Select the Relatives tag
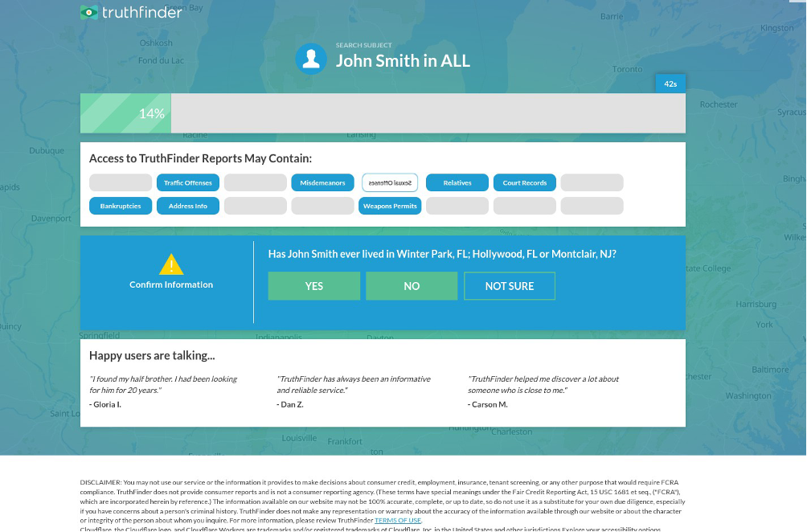Viewport: 807px width, 532px height. coord(457,183)
